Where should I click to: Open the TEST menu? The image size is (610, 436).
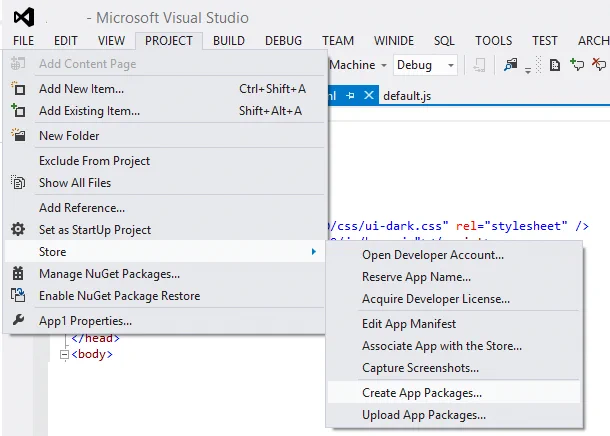545,41
